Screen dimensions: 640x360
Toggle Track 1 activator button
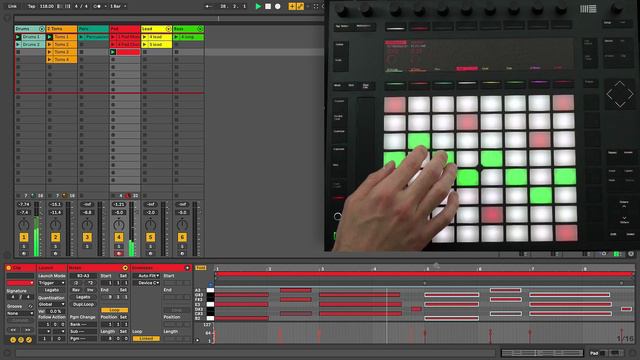pos(24,237)
